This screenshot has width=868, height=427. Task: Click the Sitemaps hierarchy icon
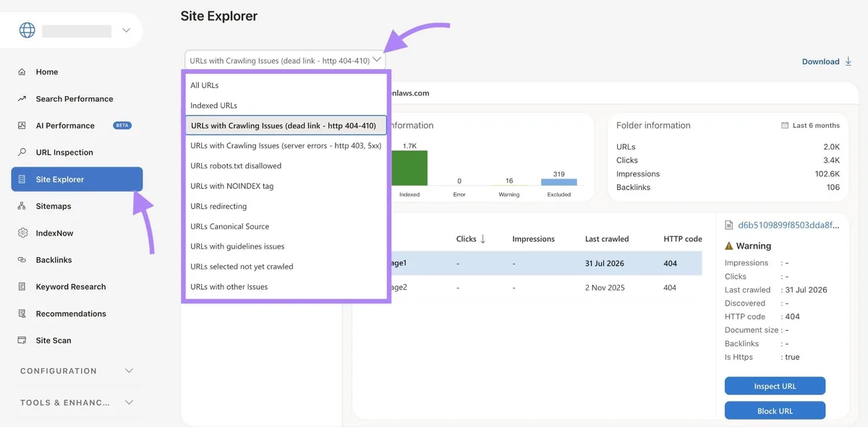click(x=22, y=206)
